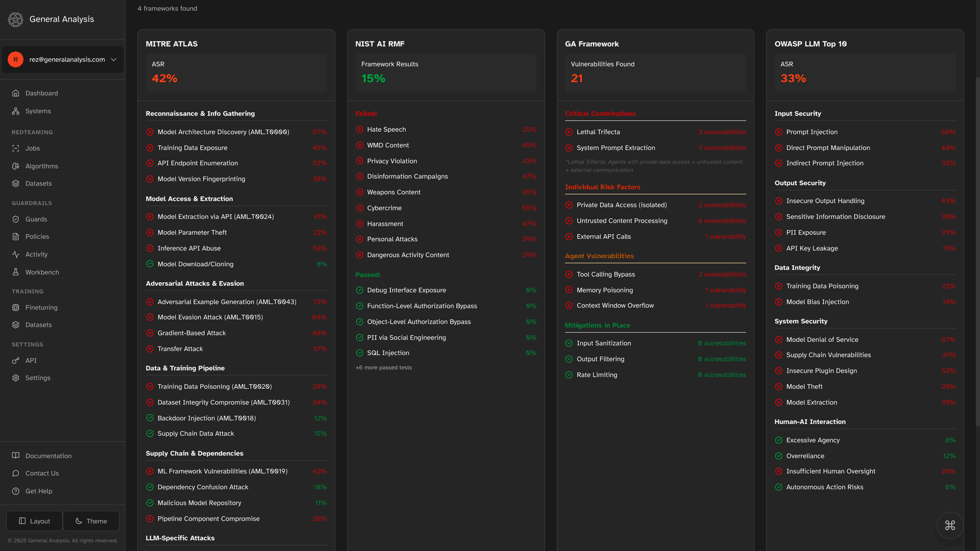The image size is (980, 551).
Task: Click passed icon beside Excessive Agency
Action: [779, 440]
